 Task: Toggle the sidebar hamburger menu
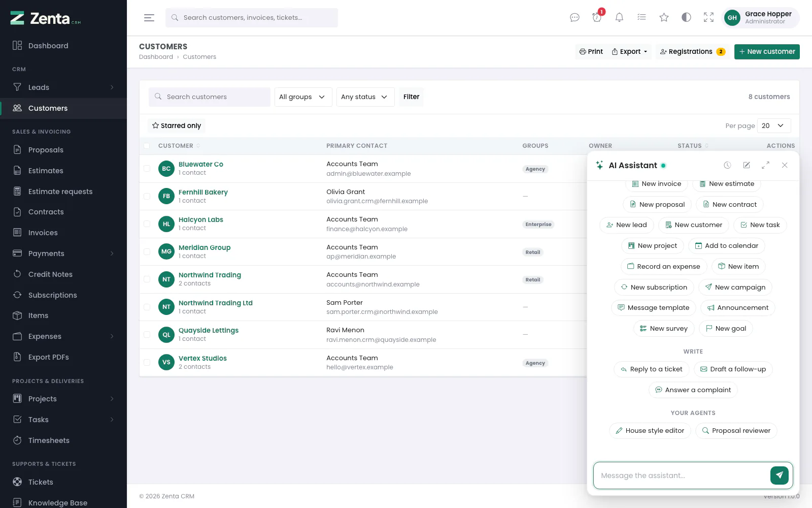(x=149, y=18)
